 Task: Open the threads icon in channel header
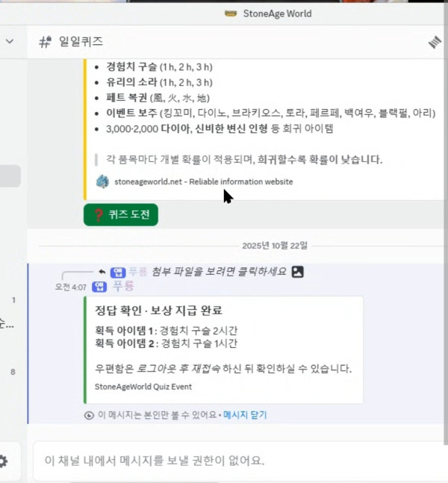point(435,43)
